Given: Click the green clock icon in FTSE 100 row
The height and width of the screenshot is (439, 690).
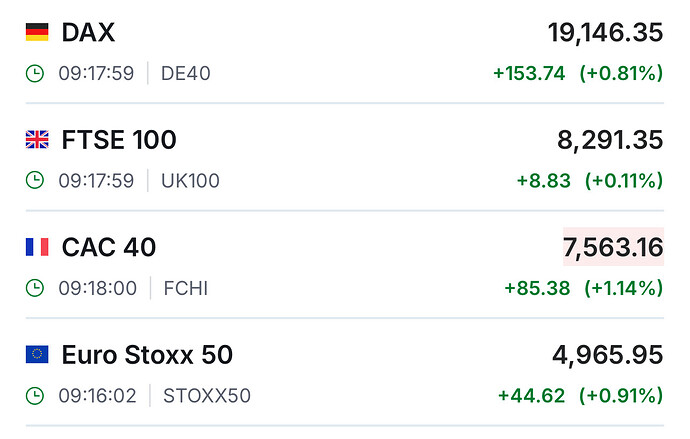Looking at the screenshot, I should (x=35, y=181).
